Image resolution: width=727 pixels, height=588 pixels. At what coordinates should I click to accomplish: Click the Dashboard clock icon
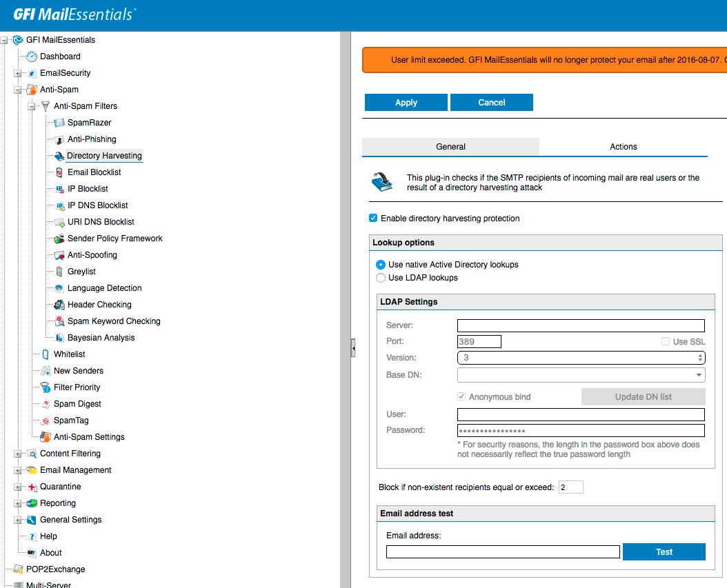tap(32, 57)
